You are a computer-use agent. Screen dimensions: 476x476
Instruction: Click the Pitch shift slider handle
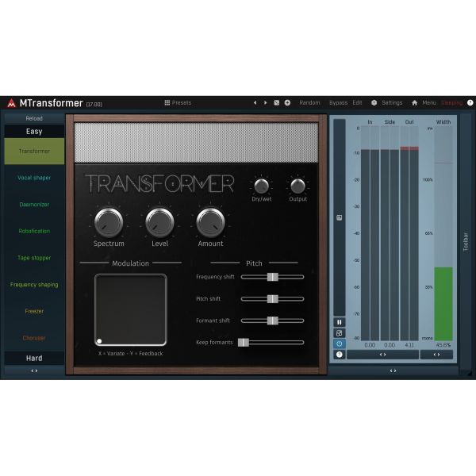coord(273,299)
